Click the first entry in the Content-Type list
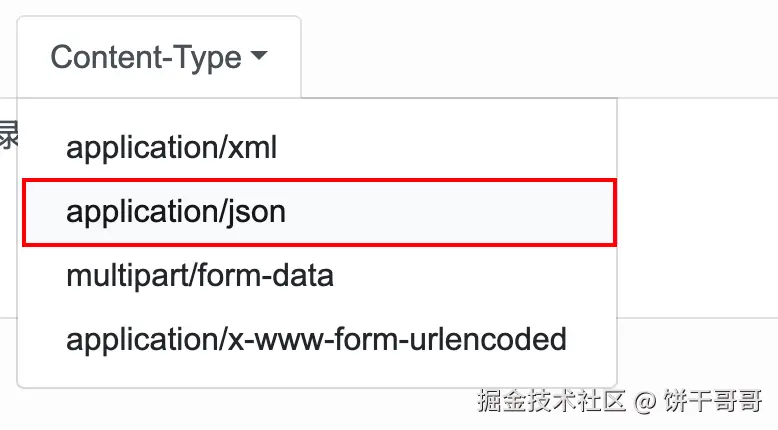The image size is (778, 430). (x=171, y=148)
